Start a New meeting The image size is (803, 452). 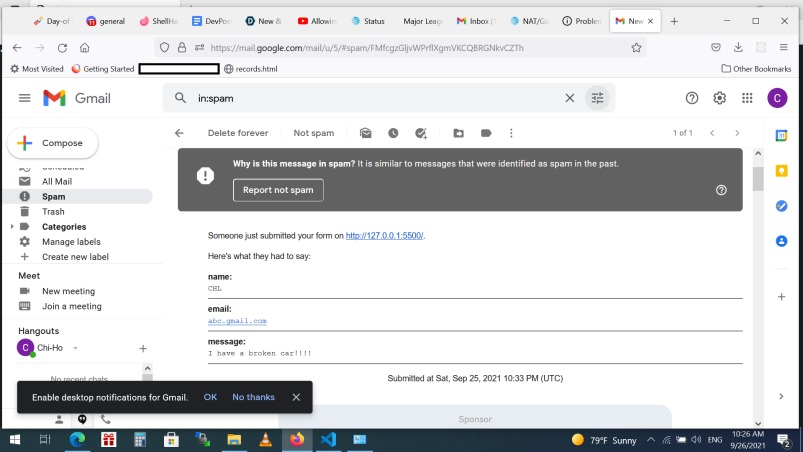tap(68, 291)
